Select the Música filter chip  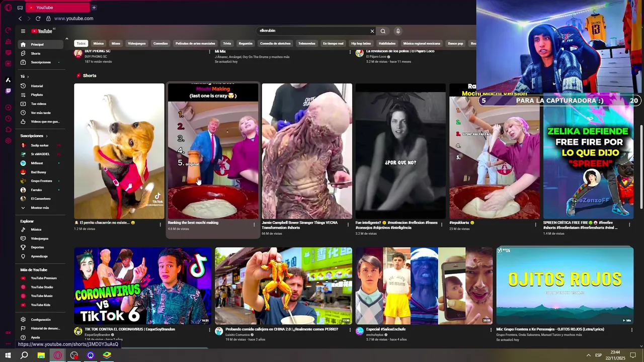99,44
